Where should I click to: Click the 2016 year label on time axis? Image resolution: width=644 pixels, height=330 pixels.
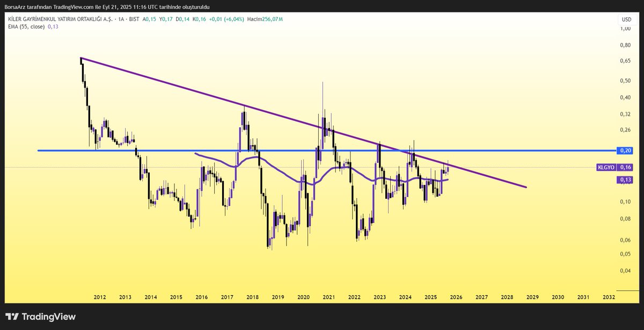(201, 297)
